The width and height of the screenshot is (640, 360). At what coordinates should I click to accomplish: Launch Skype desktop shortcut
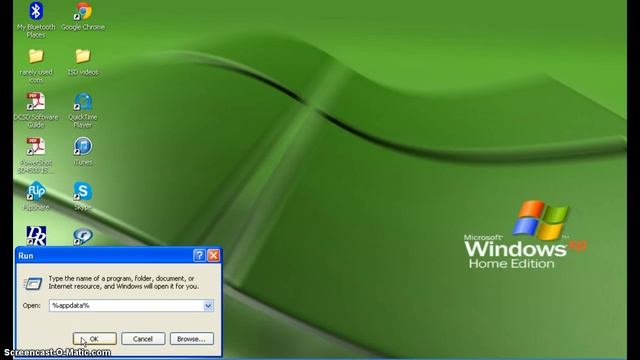coord(83,196)
